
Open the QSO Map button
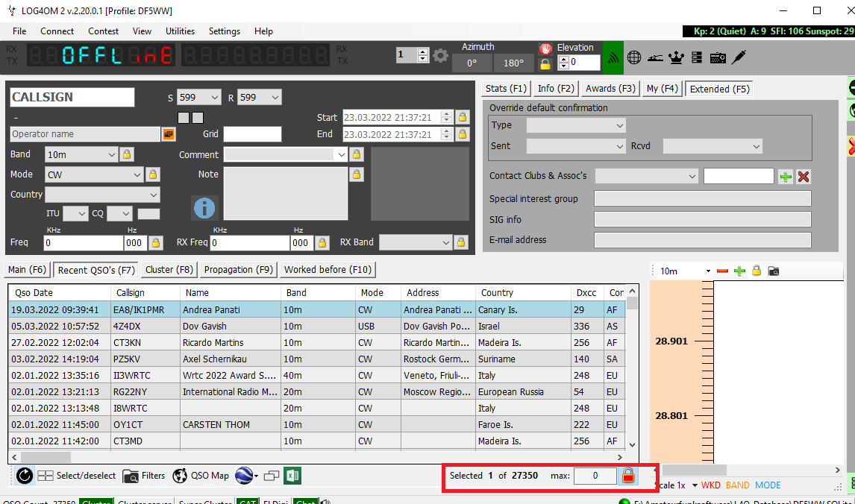tap(201, 476)
